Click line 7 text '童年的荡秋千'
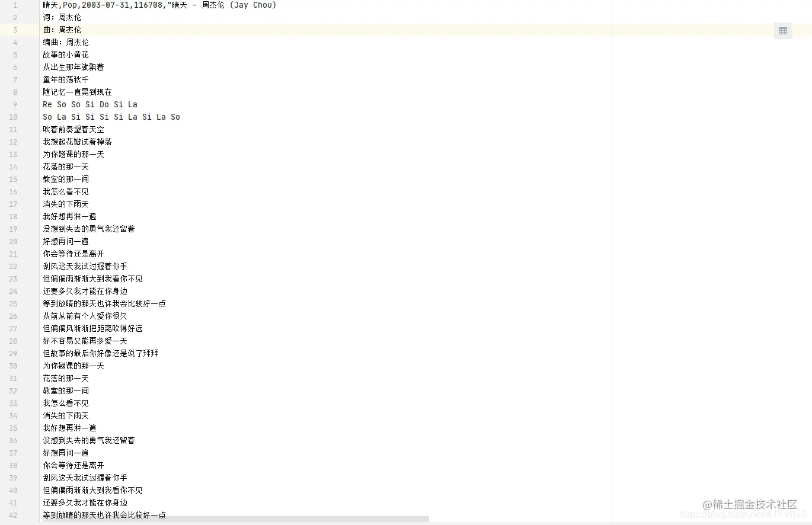 click(66, 79)
